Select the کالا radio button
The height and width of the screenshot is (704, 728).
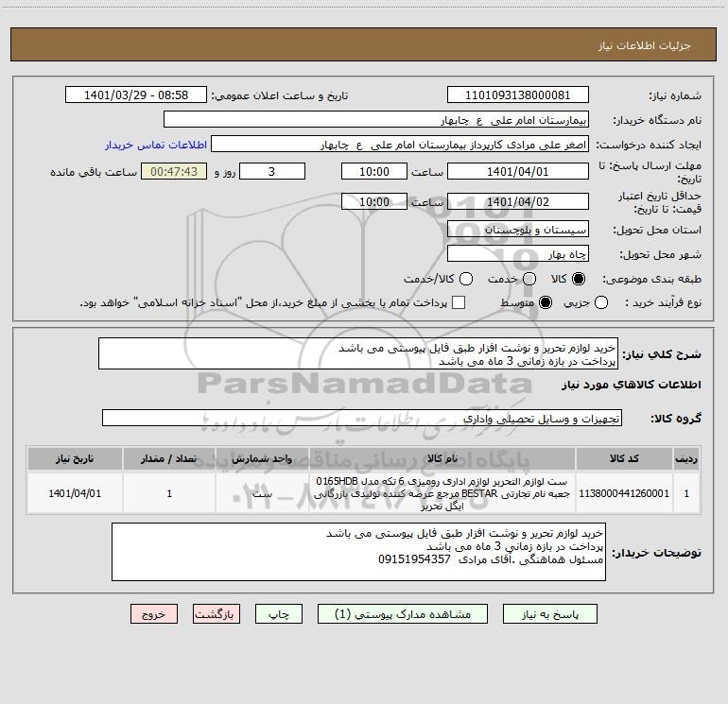click(579, 279)
